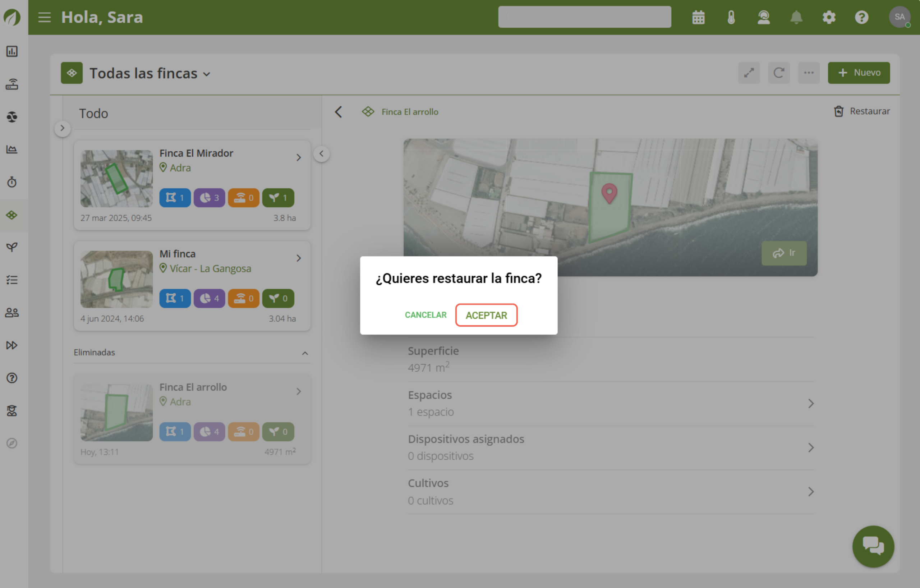Click the refresh icon beside Nuevo
The width and height of the screenshot is (920, 588).
[x=779, y=73]
